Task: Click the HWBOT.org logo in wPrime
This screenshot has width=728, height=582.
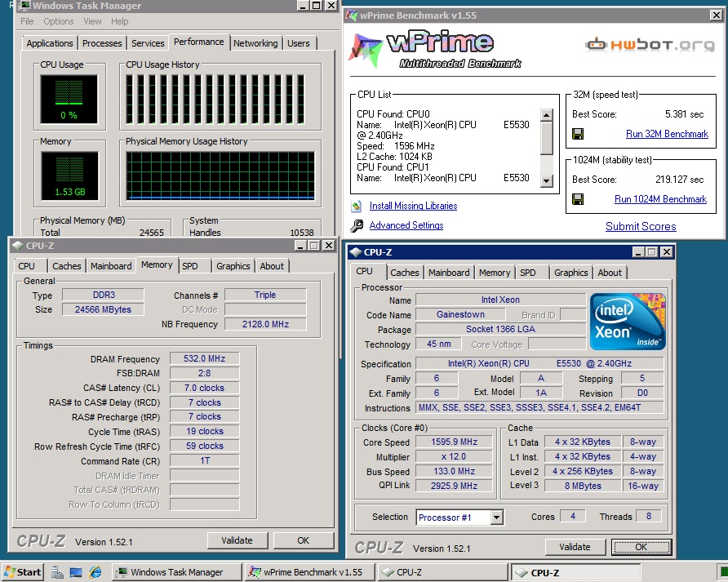Action: 650,45
